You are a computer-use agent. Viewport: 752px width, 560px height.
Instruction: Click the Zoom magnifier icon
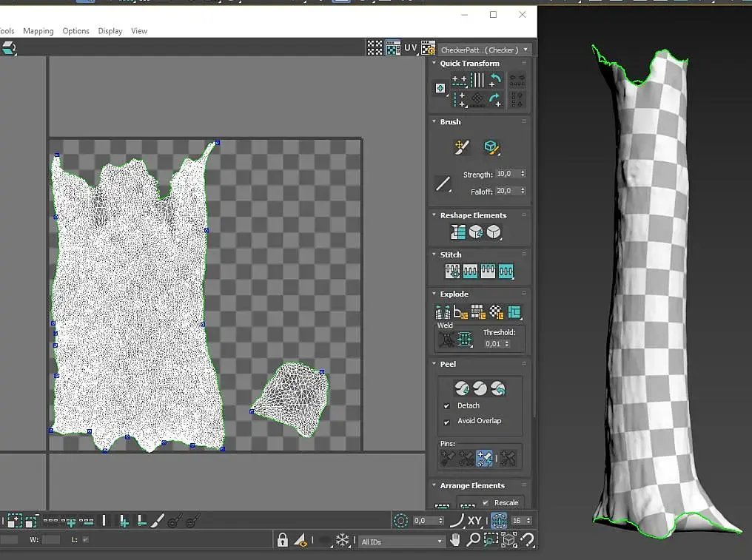(x=473, y=541)
